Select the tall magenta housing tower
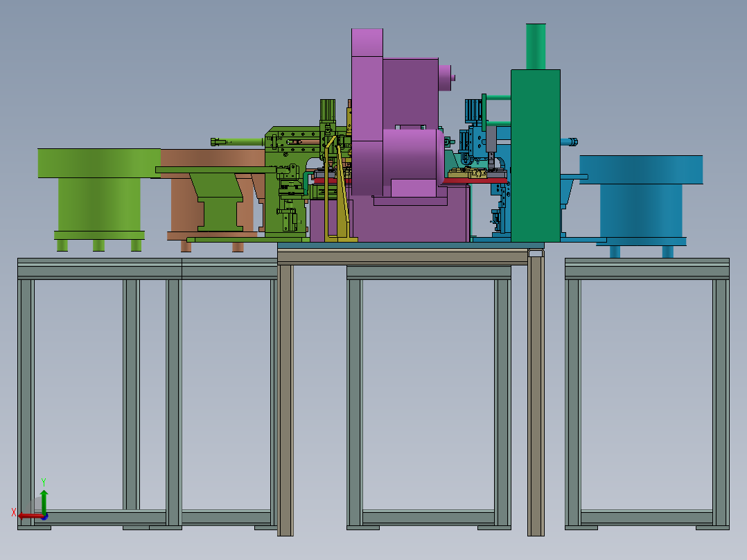The height and width of the screenshot is (560, 747). coord(367,112)
